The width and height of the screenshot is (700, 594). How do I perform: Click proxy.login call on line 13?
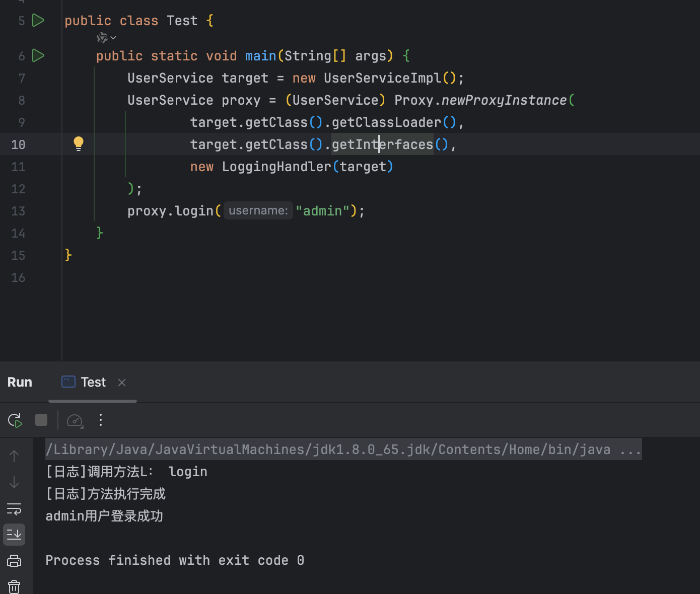[x=170, y=211]
